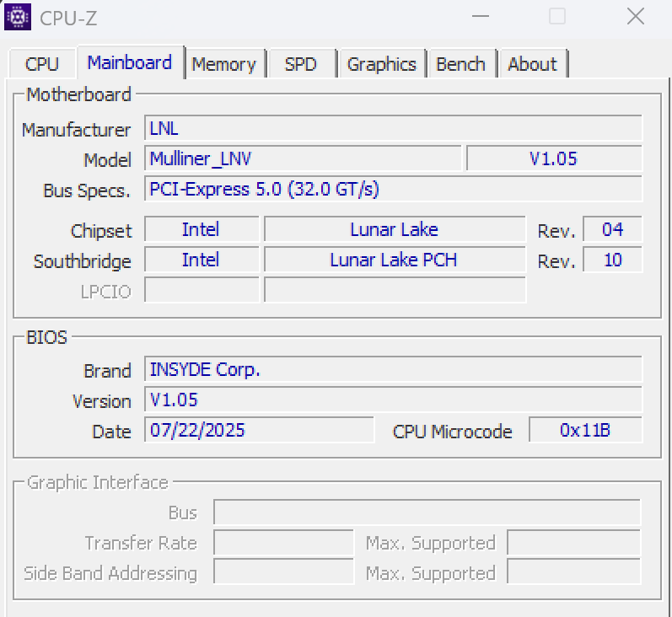This screenshot has width=672, height=617.
Task: Switch to the CPU tab
Action: coord(42,64)
